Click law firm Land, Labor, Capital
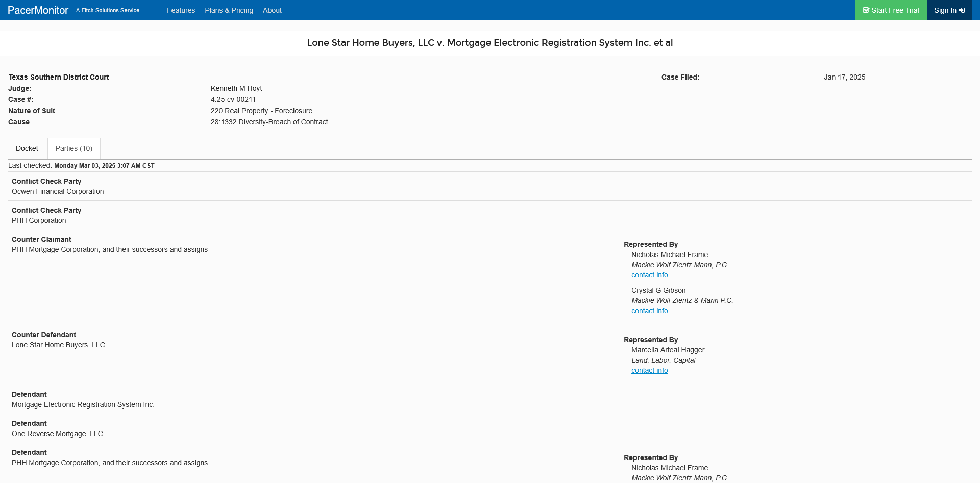Viewport: 980px width, 483px height. (x=663, y=360)
